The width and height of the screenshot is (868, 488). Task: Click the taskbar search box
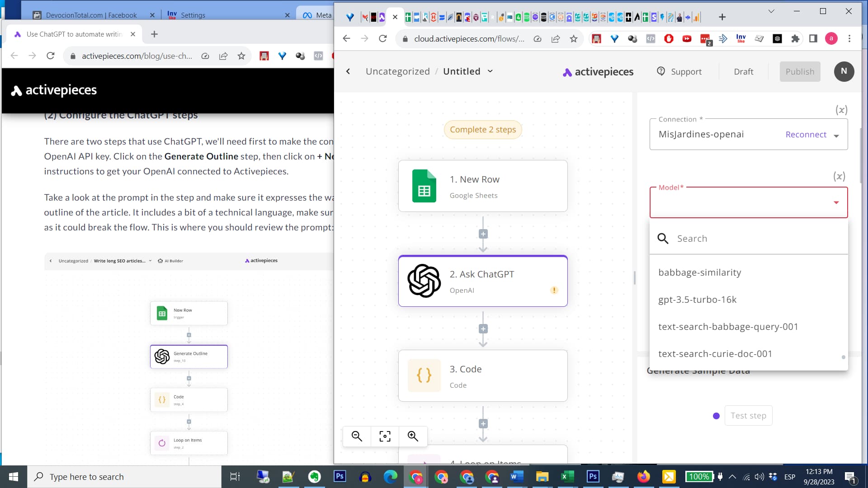click(x=124, y=477)
